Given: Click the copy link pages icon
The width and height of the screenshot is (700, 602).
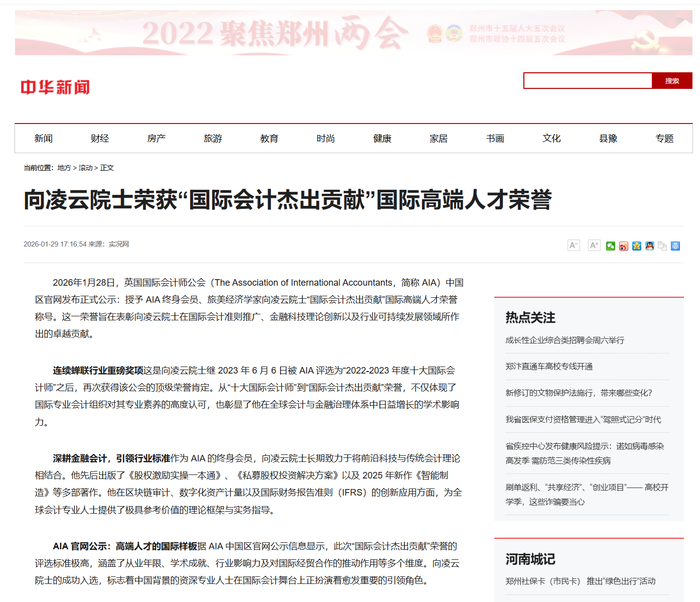Looking at the screenshot, I should [x=662, y=246].
